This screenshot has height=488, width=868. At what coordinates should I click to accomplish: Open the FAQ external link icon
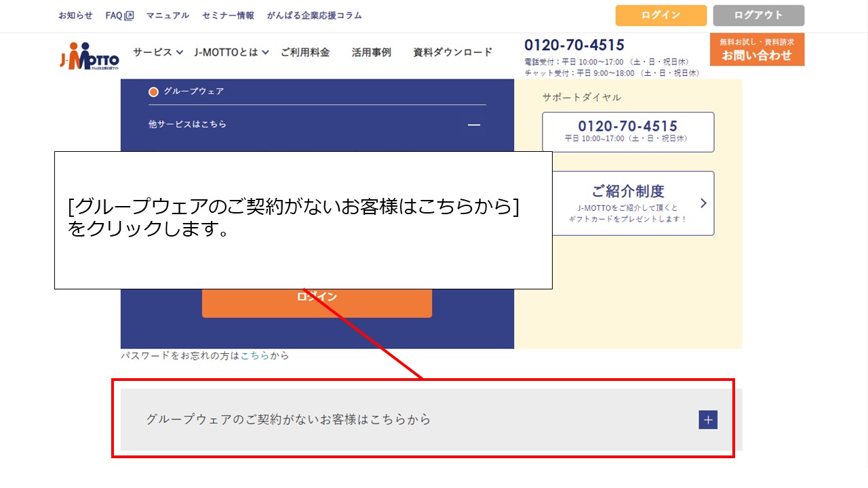point(129,16)
